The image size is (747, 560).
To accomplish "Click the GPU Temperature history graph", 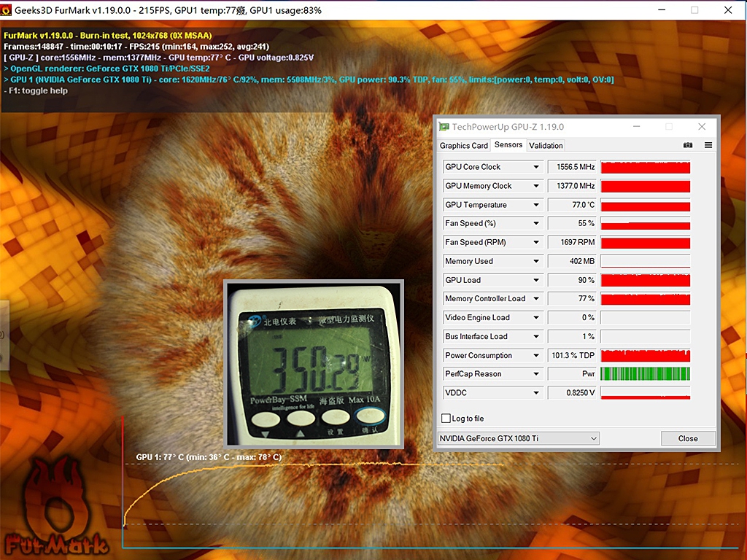I will [x=646, y=205].
